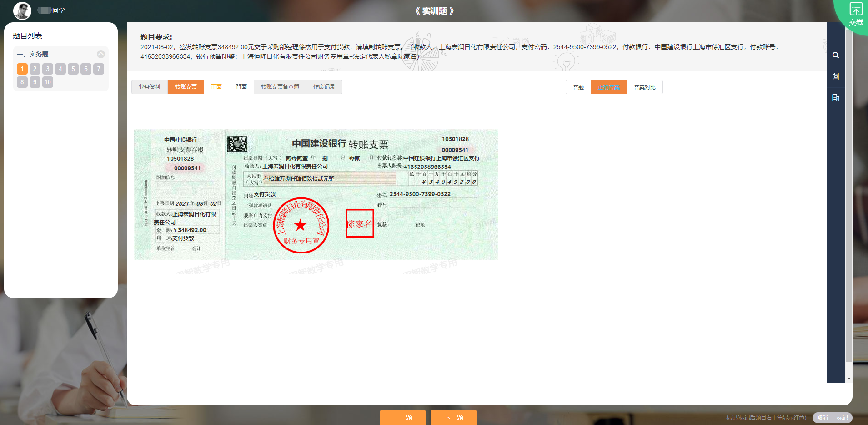Go to previous question with 上一题

403,417
